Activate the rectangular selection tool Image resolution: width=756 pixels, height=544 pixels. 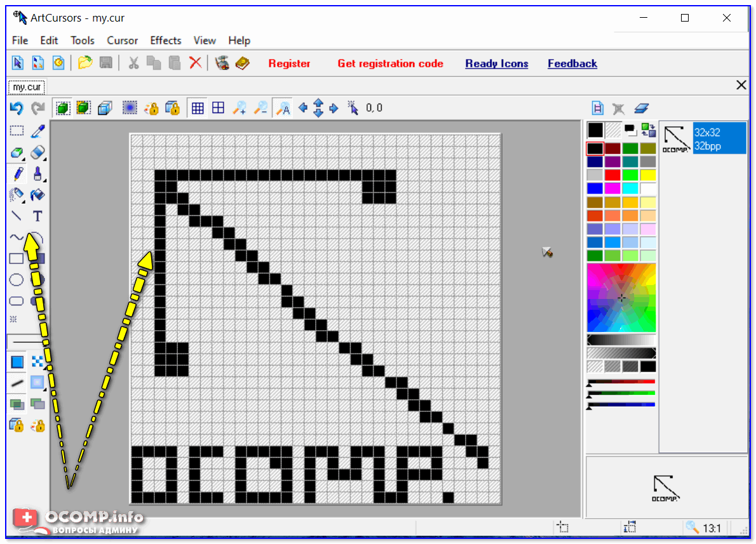[17, 131]
